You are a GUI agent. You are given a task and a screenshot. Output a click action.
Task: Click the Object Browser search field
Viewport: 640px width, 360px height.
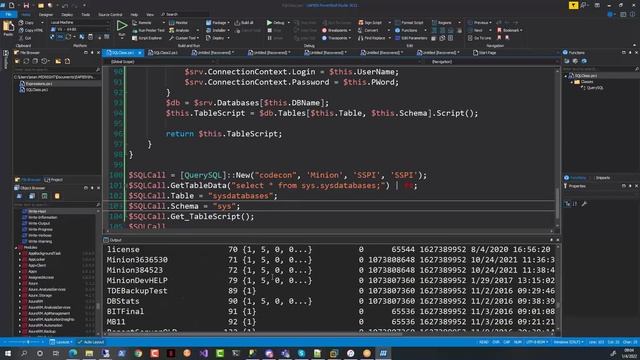point(57,204)
